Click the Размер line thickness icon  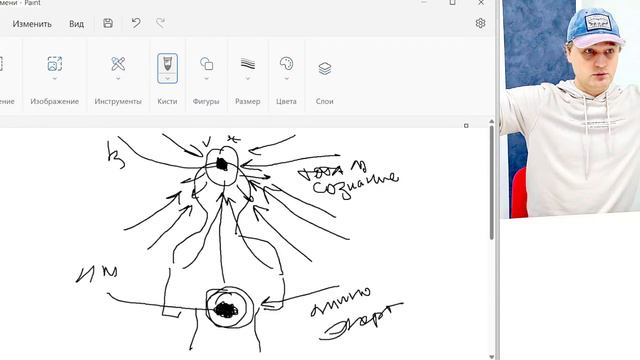pos(248,64)
